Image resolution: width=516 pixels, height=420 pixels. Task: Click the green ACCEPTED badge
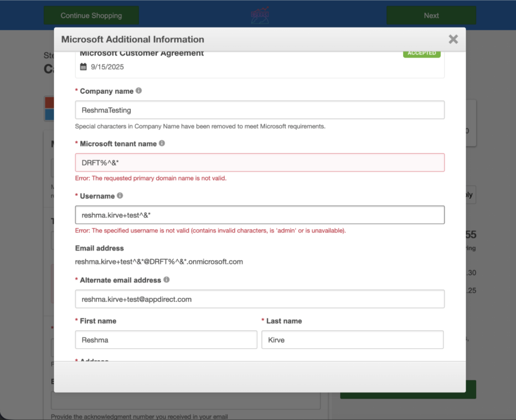[x=422, y=54]
